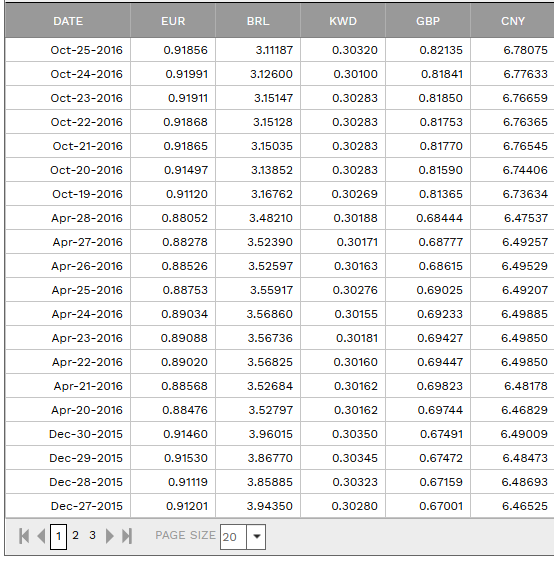Click GBP value 0.82135
The width and height of the screenshot is (554, 561).
coord(441,50)
